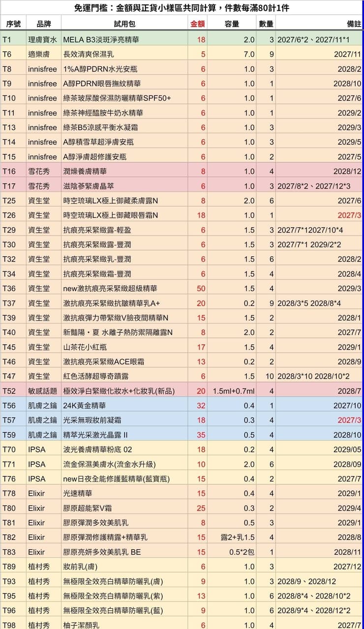Click 山茶花小紅瓶 cell

[x=124, y=347]
